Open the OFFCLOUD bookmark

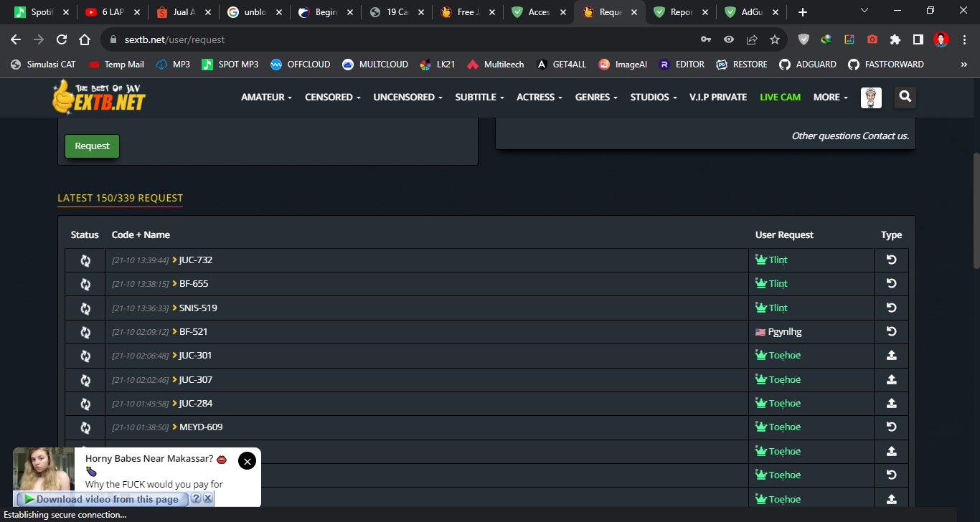click(x=301, y=65)
